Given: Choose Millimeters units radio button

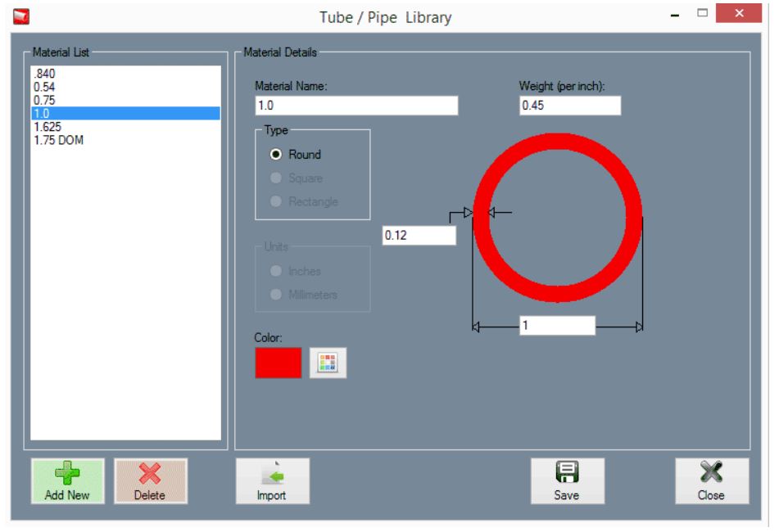Looking at the screenshot, I should pyautogui.click(x=276, y=294).
